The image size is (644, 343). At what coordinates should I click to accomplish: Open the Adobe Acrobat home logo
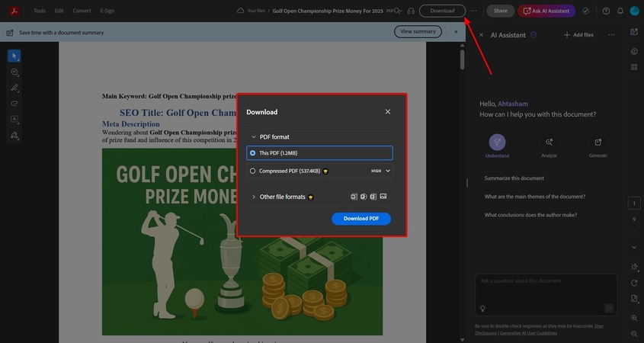click(14, 11)
